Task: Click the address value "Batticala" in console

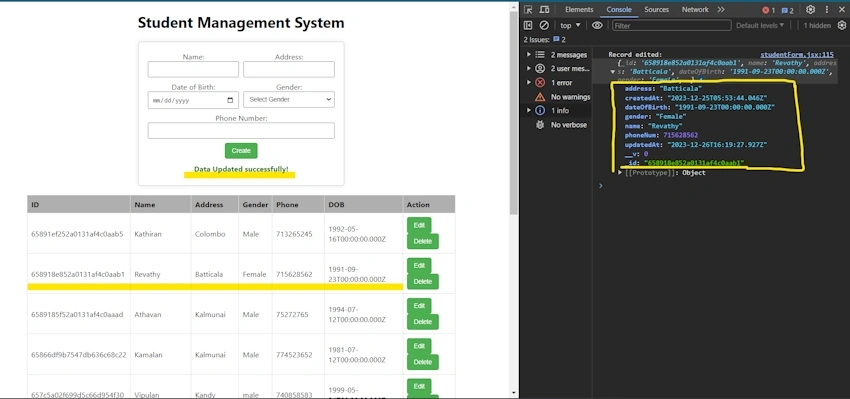Action: (680, 88)
